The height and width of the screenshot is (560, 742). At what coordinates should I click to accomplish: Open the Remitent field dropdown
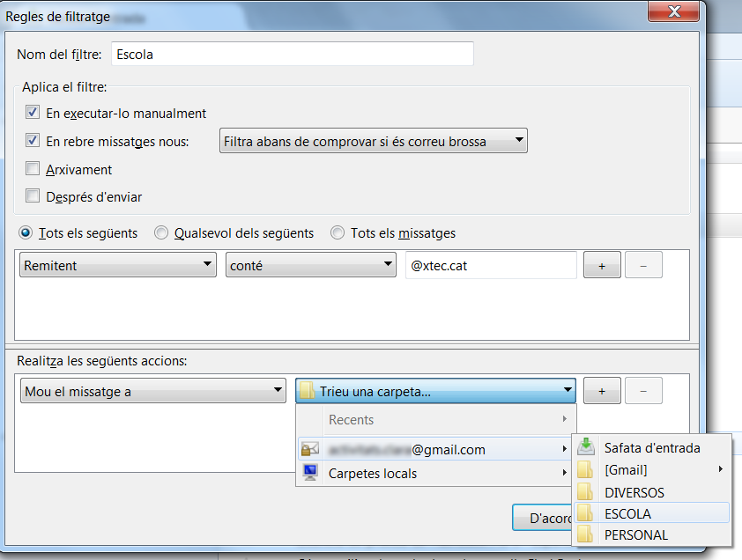pyautogui.click(x=118, y=265)
